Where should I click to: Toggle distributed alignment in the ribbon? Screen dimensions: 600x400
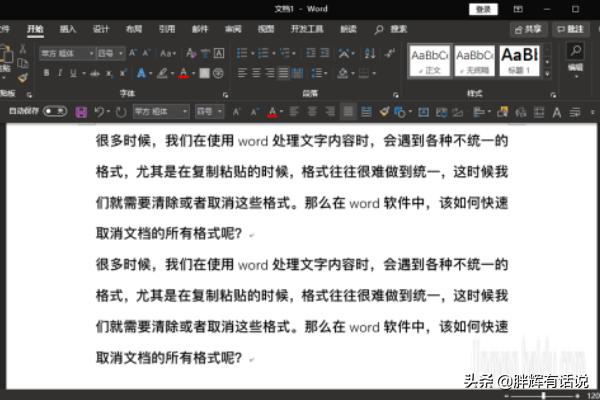coord(297,73)
